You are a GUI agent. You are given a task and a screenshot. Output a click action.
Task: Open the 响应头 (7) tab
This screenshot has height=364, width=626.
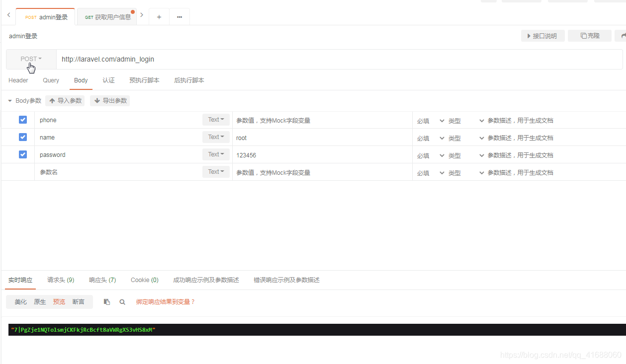click(x=102, y=280)
